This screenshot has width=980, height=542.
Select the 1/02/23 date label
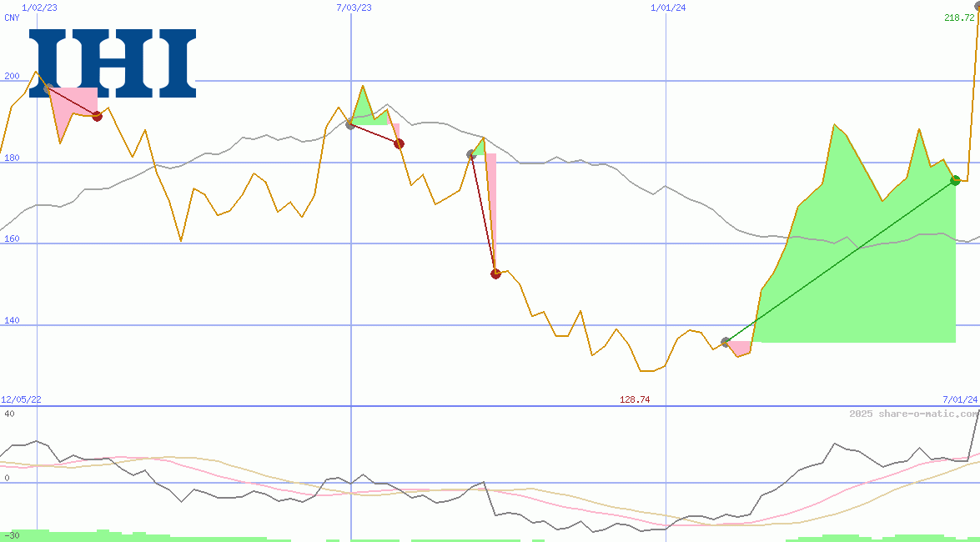39,7
